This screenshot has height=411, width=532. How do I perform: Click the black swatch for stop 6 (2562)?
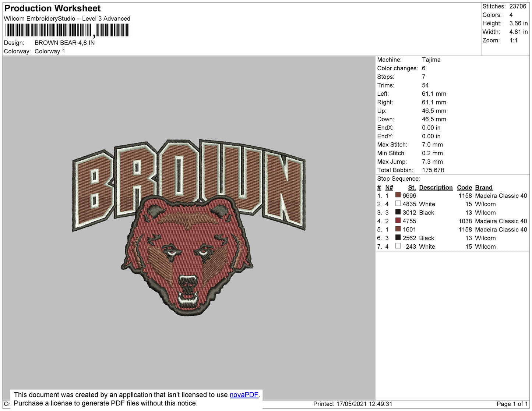[398, 237]
